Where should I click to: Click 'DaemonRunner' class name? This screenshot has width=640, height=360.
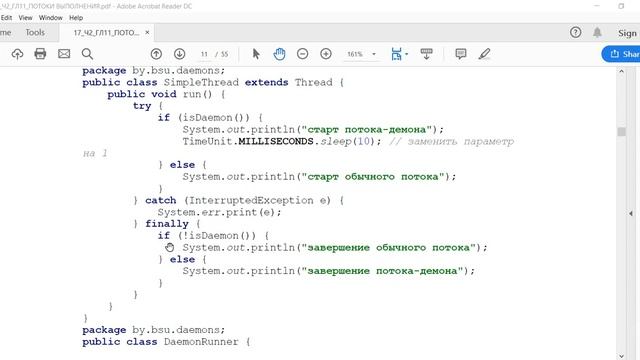pos(201,342)
